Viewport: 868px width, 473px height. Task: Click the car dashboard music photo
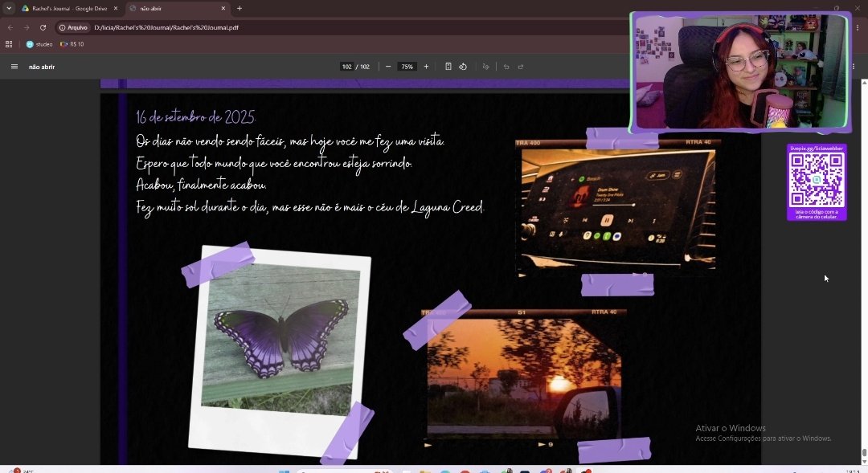[618, 207]
